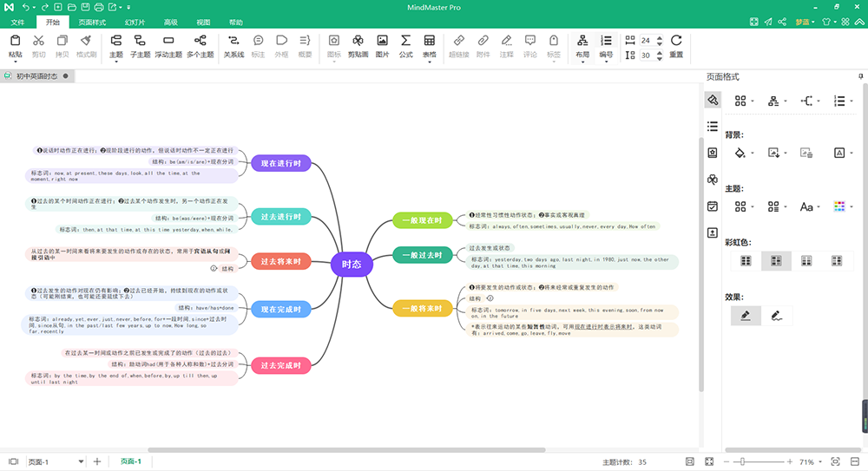Toggle the page format panel pin
Viewport: 868px width, 471px height.
coord(860,76)
